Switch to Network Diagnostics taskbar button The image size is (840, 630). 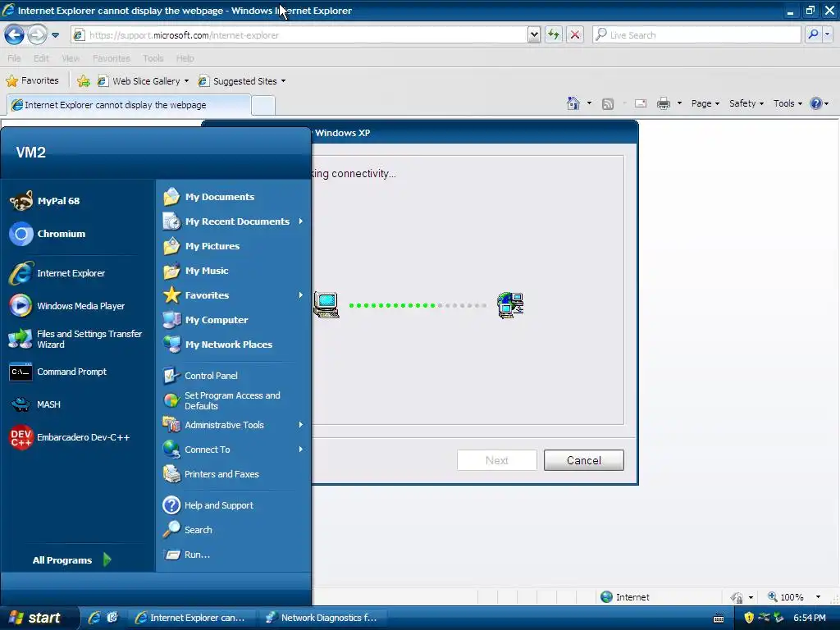click(x=322, y=618)
